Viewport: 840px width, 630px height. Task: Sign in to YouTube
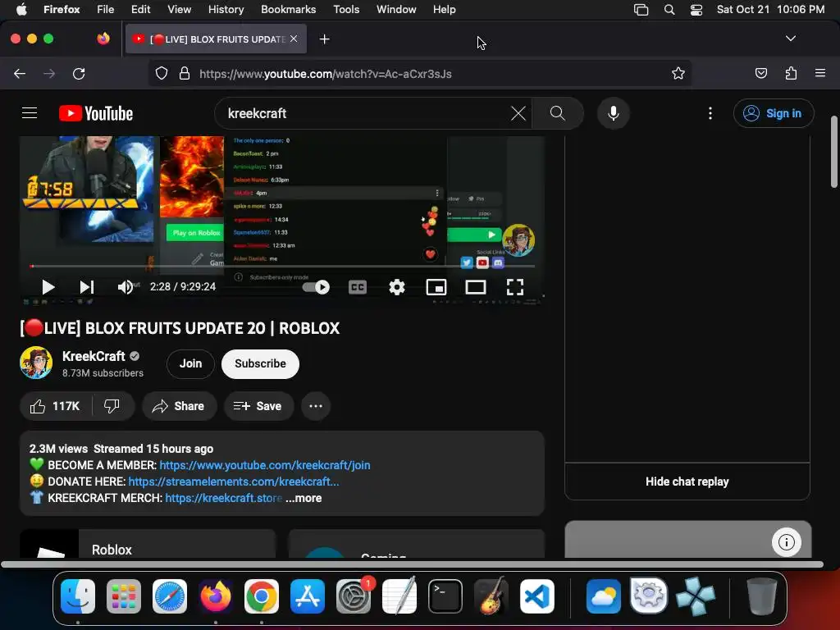pos(774,113)
